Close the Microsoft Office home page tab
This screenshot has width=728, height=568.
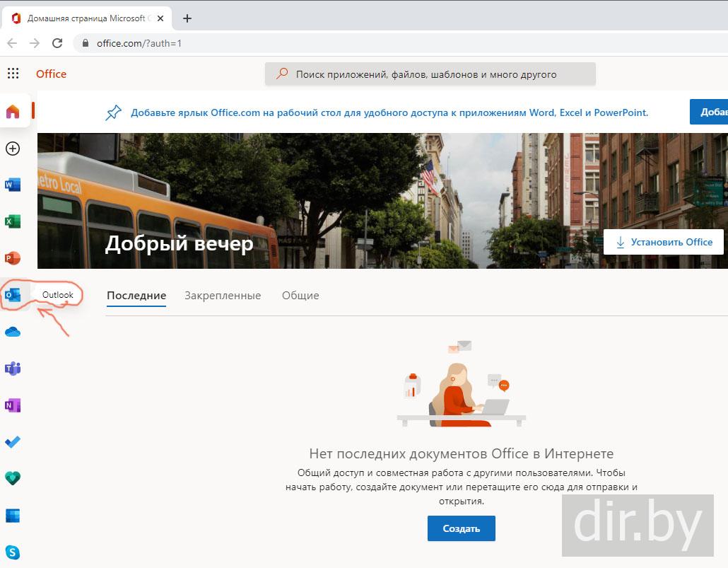(160, 18)
